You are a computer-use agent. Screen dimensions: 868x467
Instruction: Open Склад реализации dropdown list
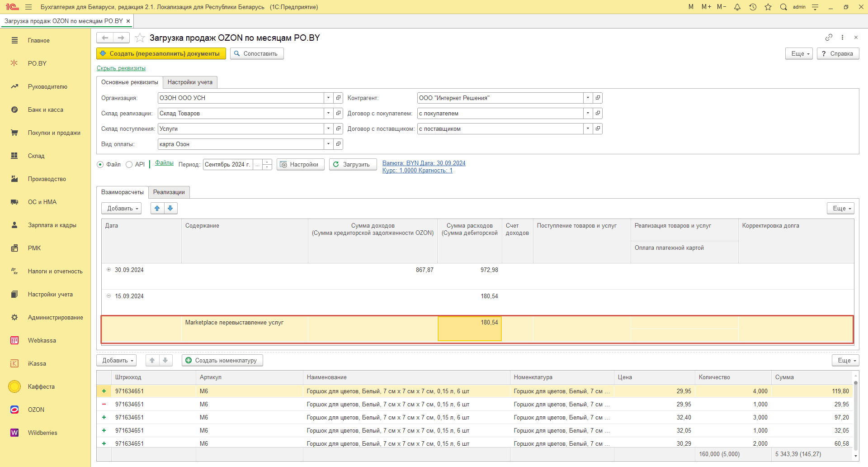pyautogui.click(x=329, y=113)
